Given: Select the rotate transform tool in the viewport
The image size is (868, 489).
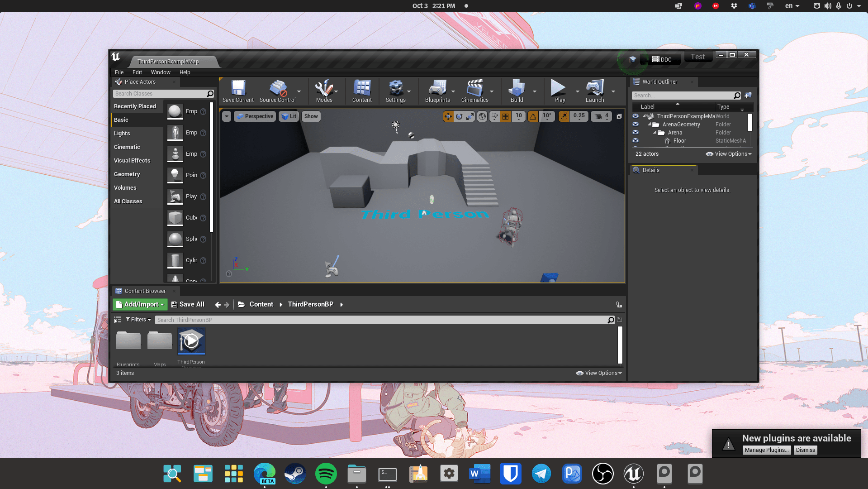Looking at the screenshot, I should [x=458, y=116].
